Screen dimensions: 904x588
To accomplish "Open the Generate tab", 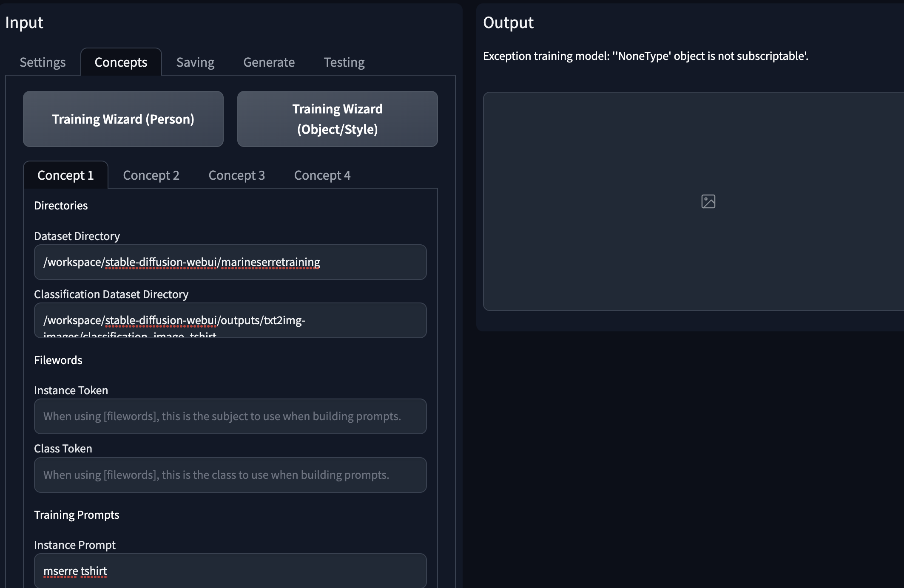I will click(x=269, y=62).
